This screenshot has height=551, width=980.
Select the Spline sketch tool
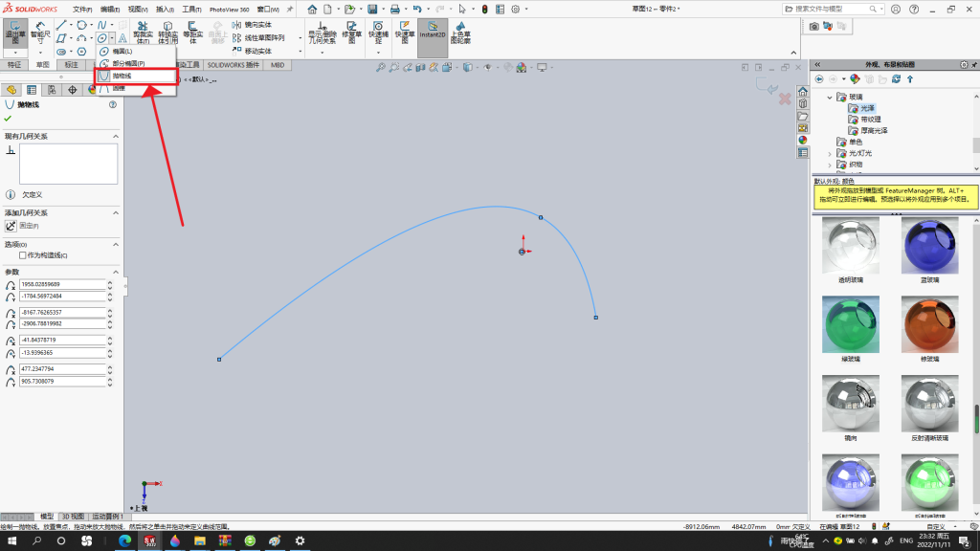pos(101,25)
